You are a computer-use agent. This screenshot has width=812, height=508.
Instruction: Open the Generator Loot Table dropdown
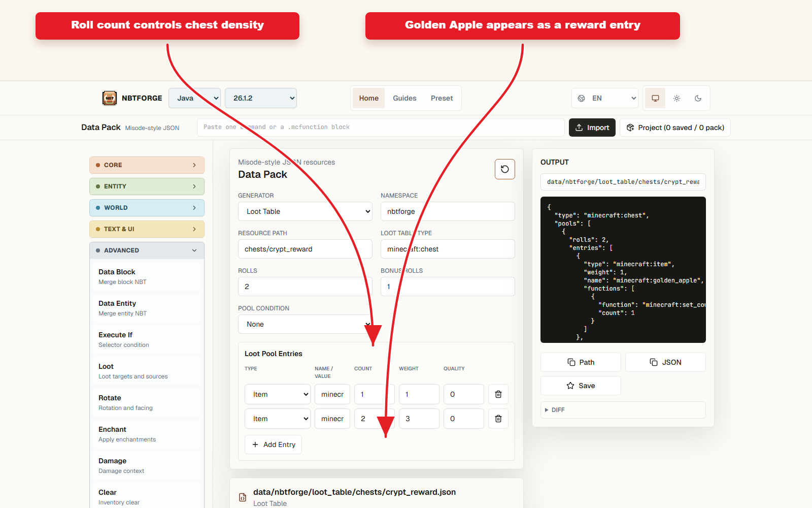[305, 211]
